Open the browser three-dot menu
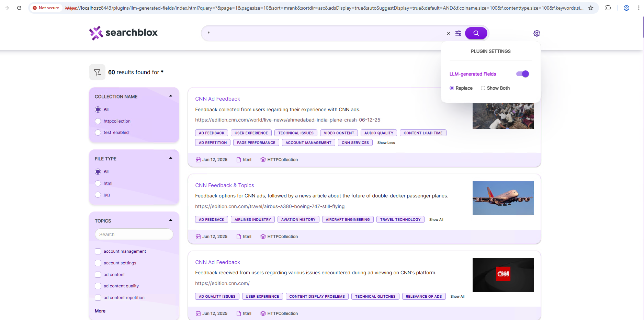 (639, 8)
